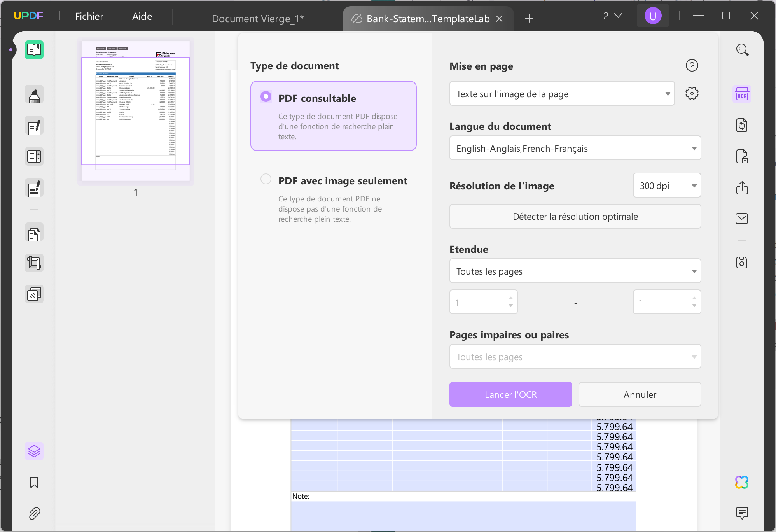Select page 1 thumbnail
776x532 pixels.
(x=136, y=111)
